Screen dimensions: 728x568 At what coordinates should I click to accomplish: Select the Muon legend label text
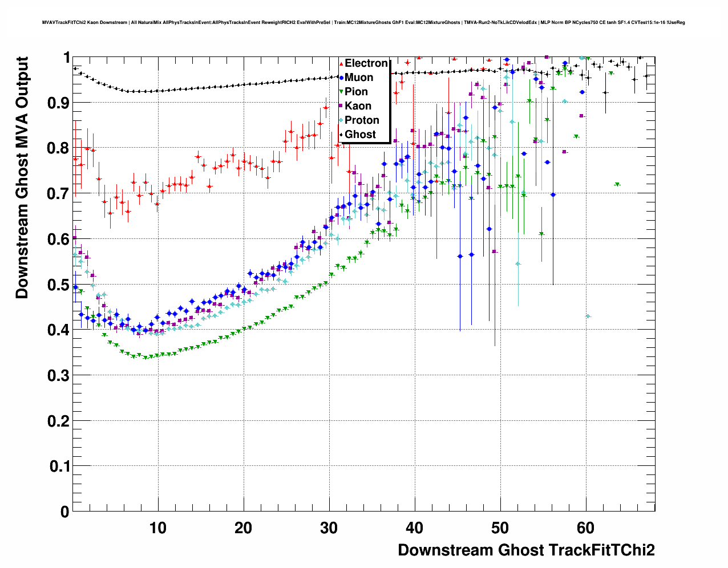[359, 78]
